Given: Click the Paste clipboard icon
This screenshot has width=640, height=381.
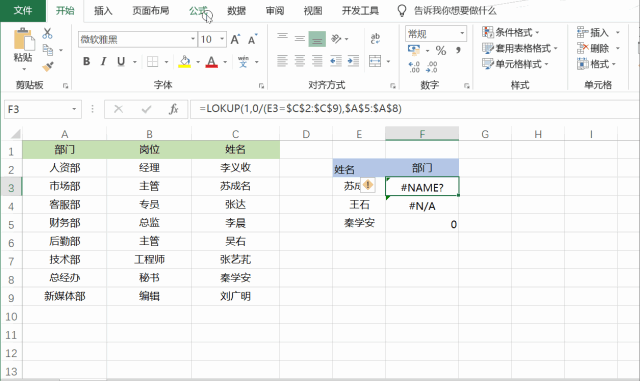Looking at the screenshot, I should tap(23, 40).
